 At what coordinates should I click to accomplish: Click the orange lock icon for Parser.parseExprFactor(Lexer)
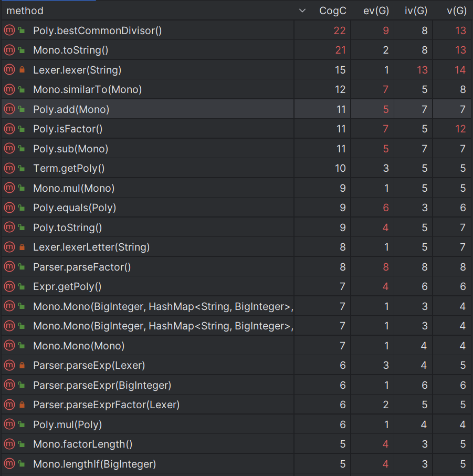click(22, 405)
